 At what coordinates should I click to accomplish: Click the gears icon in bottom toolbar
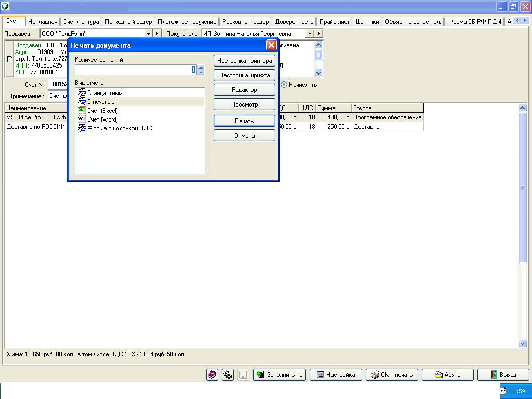point(228,375)
